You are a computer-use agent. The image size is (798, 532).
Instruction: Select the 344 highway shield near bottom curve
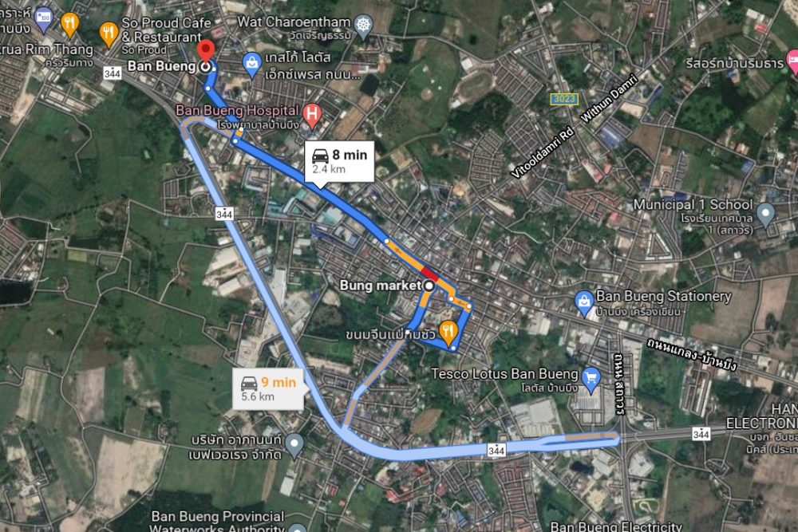(x=496, y=450)
